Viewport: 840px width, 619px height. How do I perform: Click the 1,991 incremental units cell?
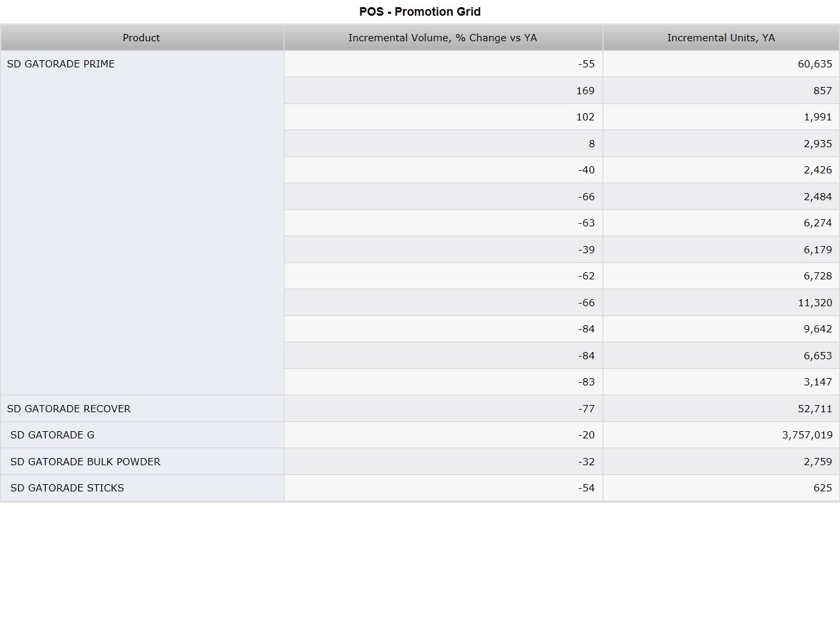[721, 117]
